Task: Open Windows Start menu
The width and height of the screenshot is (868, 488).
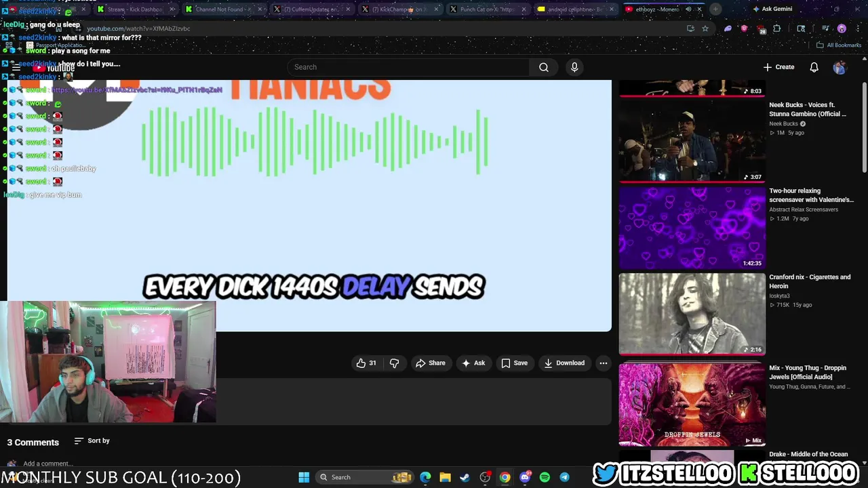Action: pyautogui.click(x=304, y=477)
